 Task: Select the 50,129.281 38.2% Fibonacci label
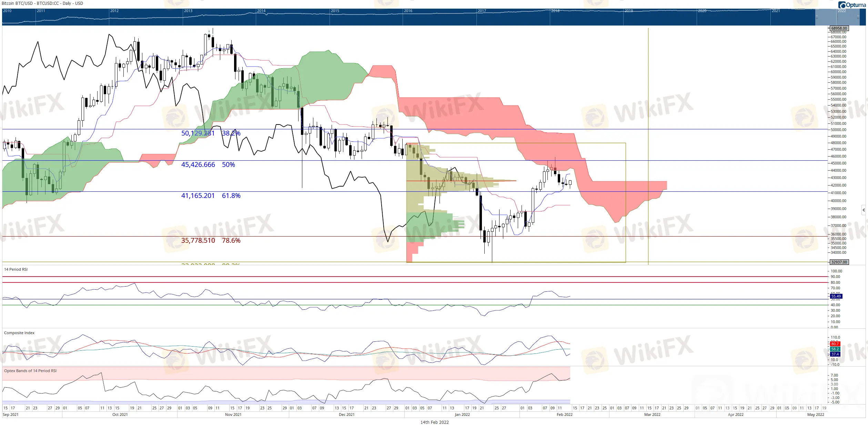point(211,133)
